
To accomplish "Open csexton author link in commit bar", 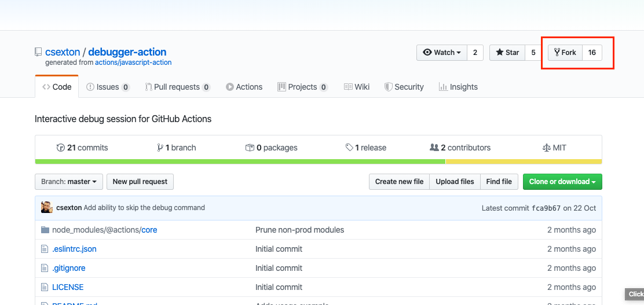I will click(69, 208).
